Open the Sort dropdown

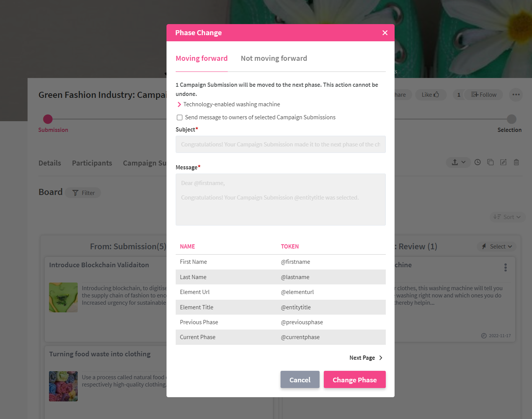pyautogui.click(x=508, y=217)
